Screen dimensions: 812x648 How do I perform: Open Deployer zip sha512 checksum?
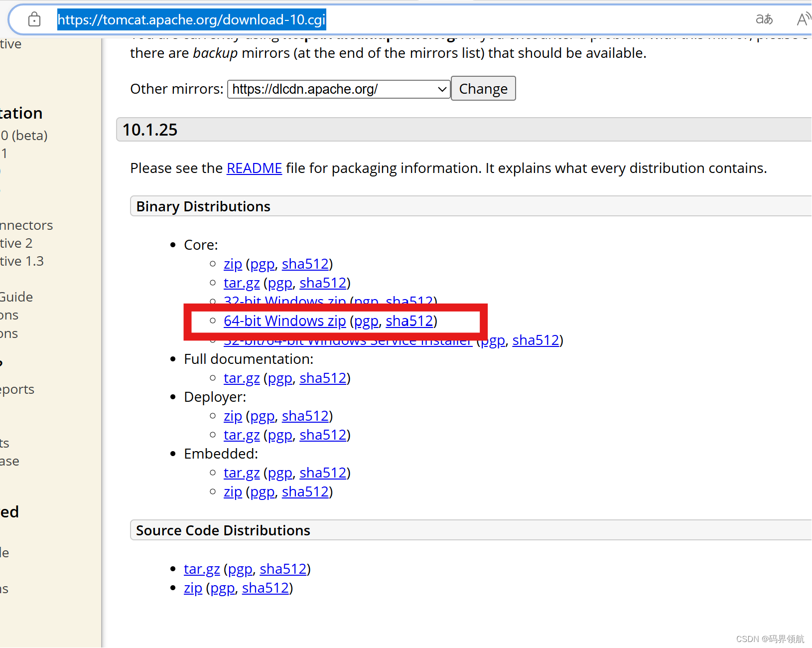pos(305,416)
